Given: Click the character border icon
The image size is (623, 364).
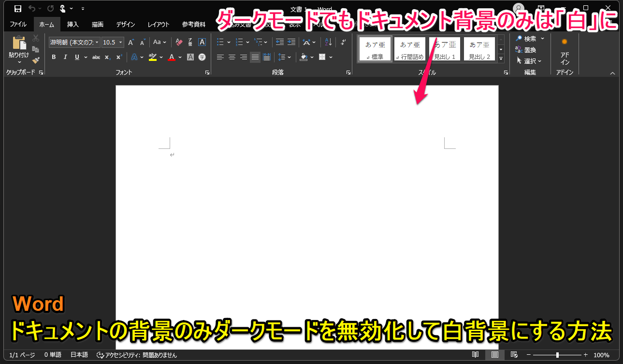Looking at the screenshot, I should click(x=202, y=43).
